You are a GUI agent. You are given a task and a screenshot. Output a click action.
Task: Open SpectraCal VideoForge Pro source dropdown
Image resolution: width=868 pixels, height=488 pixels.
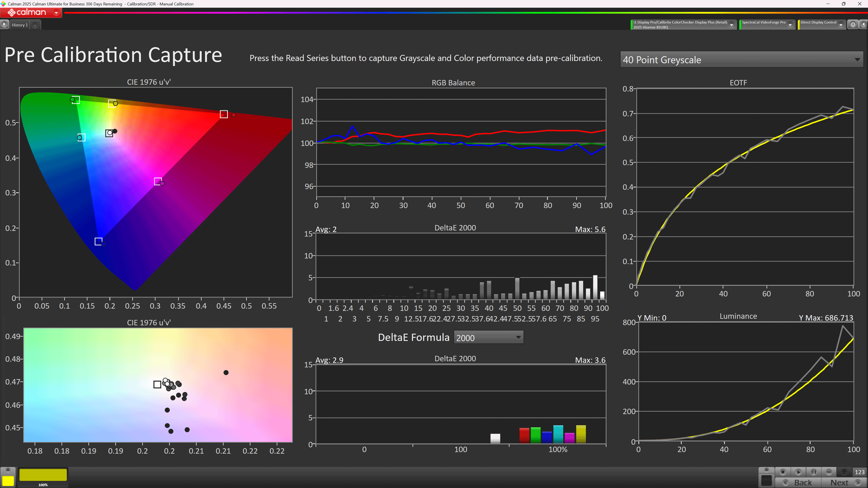pos(790,25)
